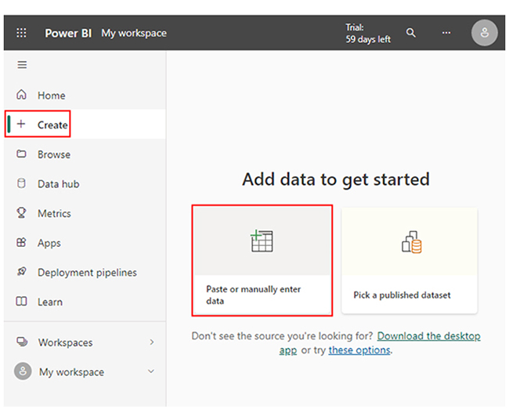Click the Apps icon

coord(21,242)
